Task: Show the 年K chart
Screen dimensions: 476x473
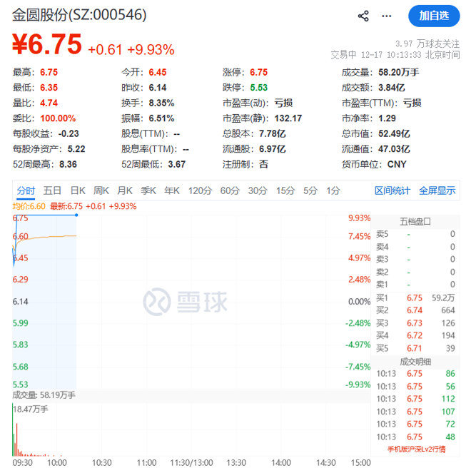Action: [172, 190]
